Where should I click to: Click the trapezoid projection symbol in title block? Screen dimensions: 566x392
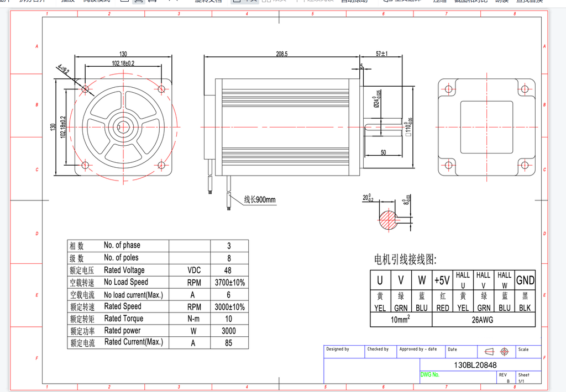pyautogui.click(x=489, y=352)
